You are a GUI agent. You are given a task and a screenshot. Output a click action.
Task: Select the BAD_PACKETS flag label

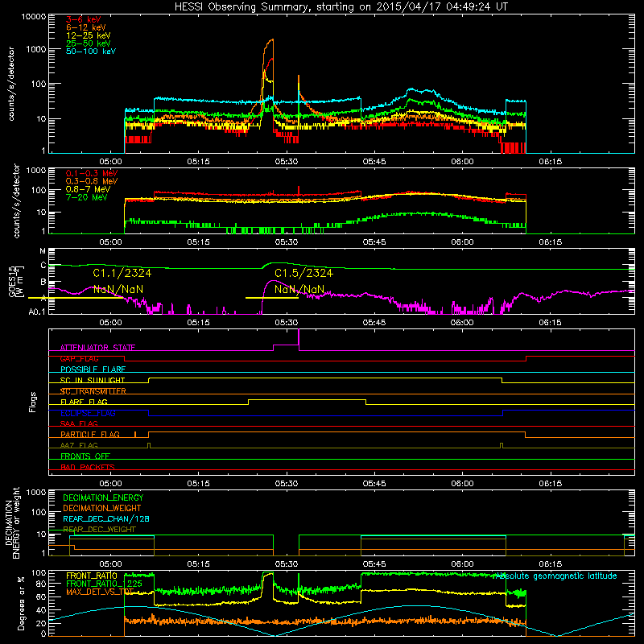88,467
